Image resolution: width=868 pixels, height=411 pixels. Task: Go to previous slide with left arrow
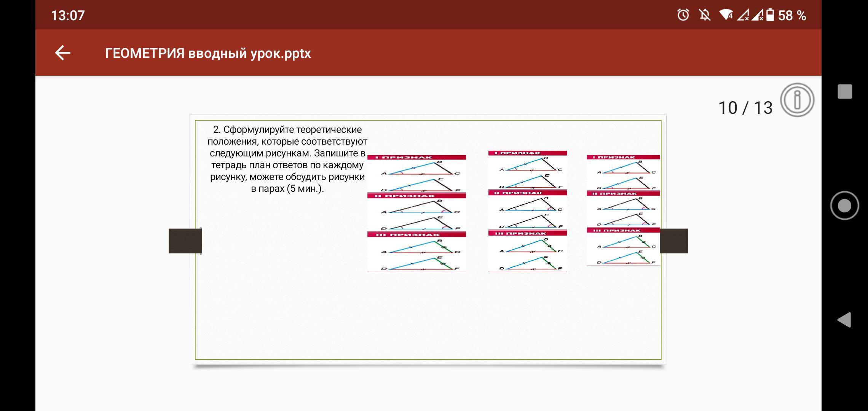click(185, 241)
